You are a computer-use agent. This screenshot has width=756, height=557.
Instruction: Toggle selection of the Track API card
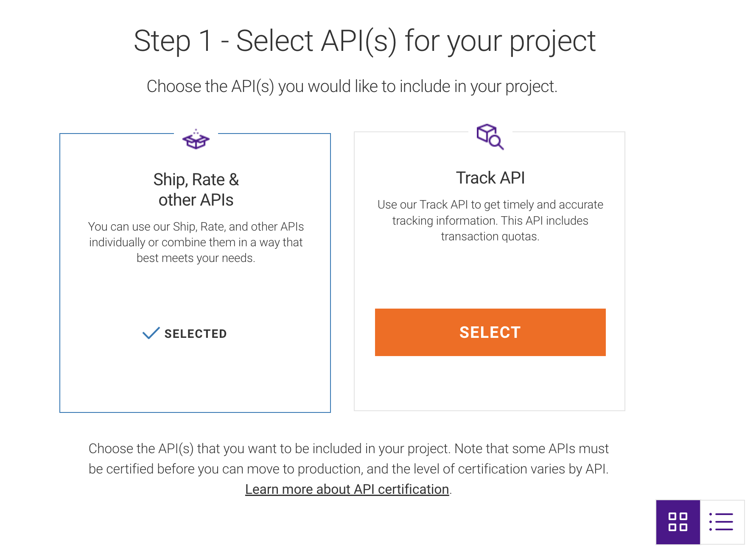tap(490, 332)
